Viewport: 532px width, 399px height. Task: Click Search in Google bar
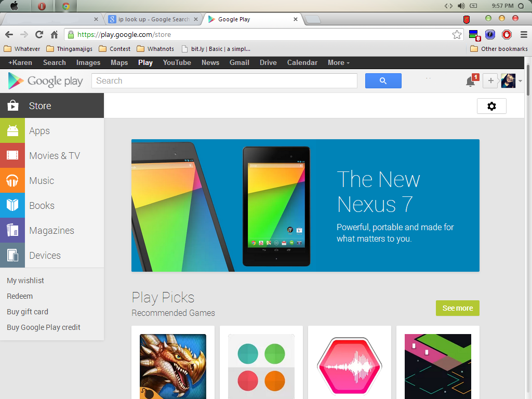tap(54, 62)
